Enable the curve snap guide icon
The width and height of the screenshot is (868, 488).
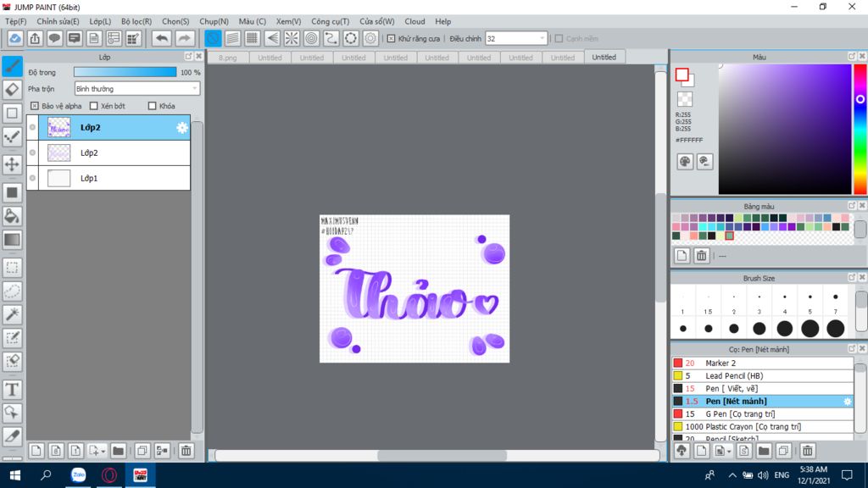(331, 38)
